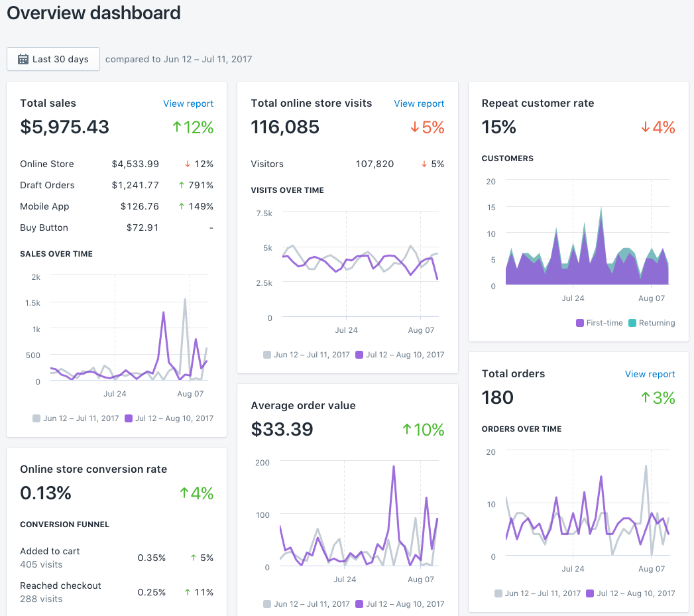Open the Total sales View report link
The image size is (694, 616).
pos(188,103)
